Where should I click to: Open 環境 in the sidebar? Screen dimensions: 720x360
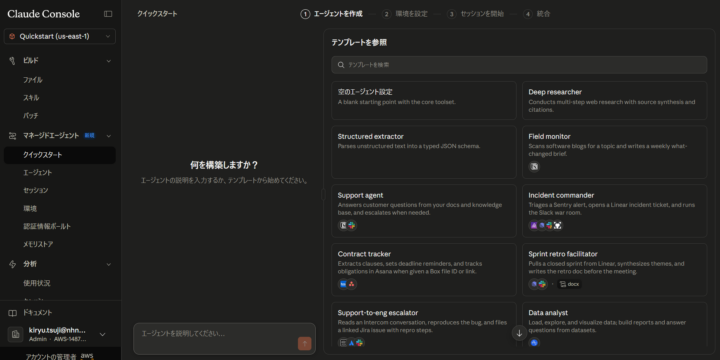30,208
